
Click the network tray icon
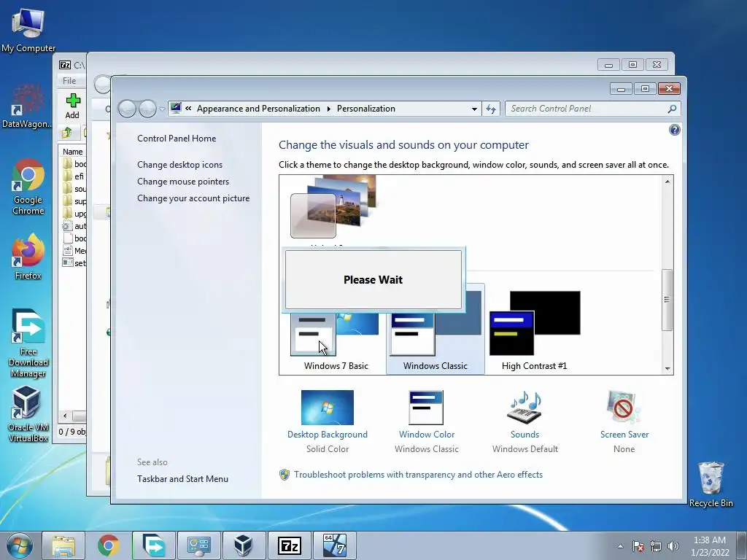click(x=656, y=546)
